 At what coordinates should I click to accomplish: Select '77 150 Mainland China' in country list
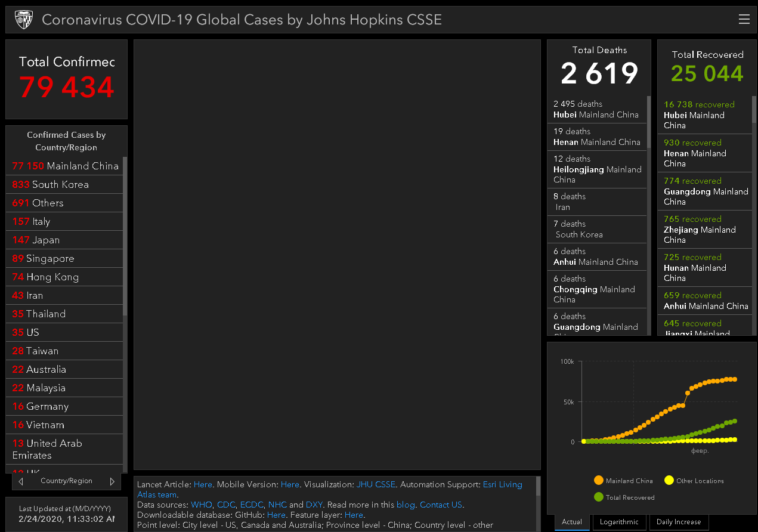64,166
